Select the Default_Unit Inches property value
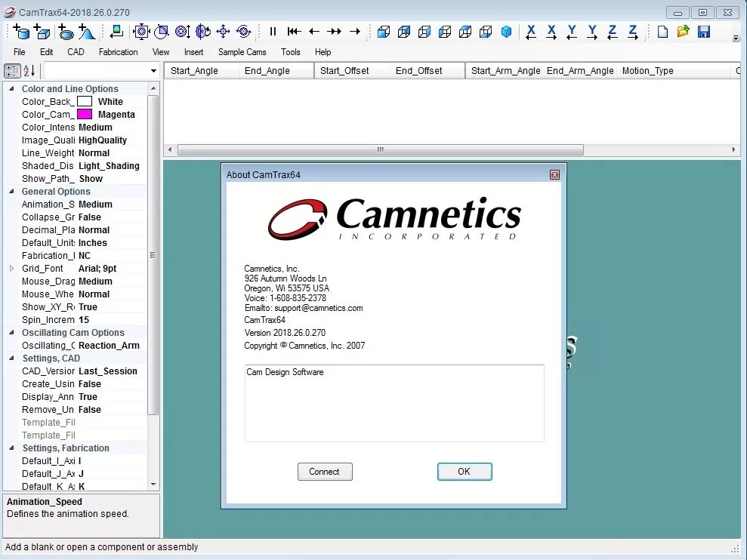 click(x=93, y=243)
